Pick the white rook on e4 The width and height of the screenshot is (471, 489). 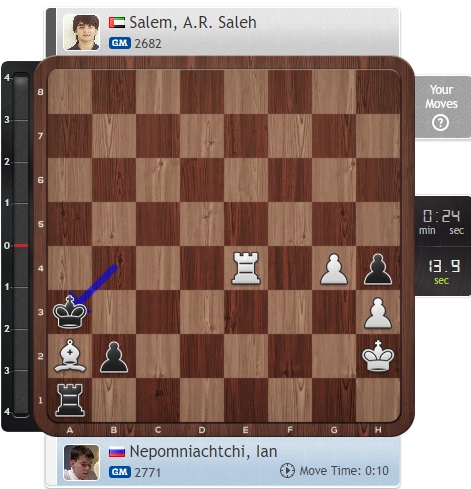246,268
